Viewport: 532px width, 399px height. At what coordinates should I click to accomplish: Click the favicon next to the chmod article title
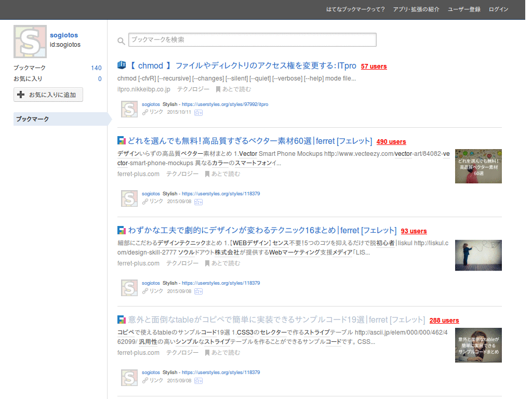click(x=122, y=64)
